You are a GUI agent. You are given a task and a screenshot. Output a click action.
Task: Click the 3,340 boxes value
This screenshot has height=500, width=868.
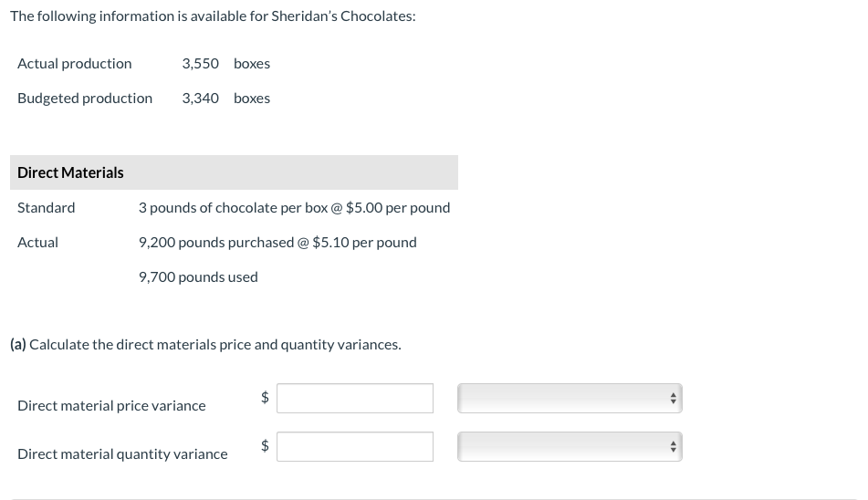pyautogui.click(x=225, y=99)
